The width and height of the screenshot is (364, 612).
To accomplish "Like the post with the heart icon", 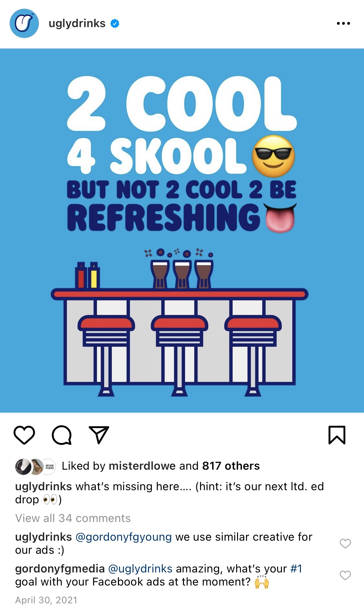I will click(24, 435).
